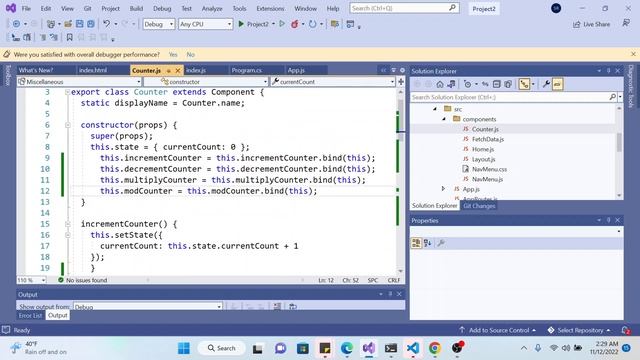Click the Property Pages wrench icon in Properties
Screen dimensions: 640x360
[x=441, y=243]
